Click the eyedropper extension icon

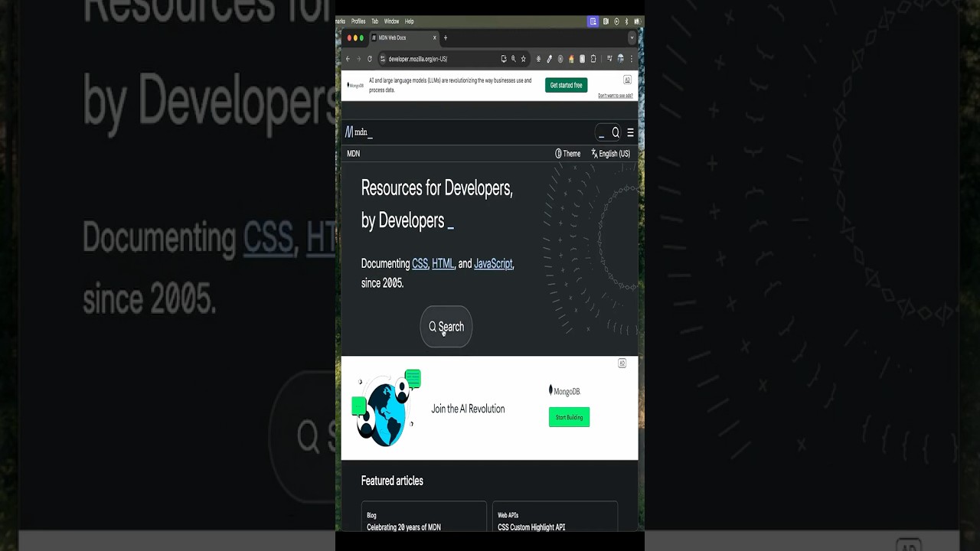point(549,59)
